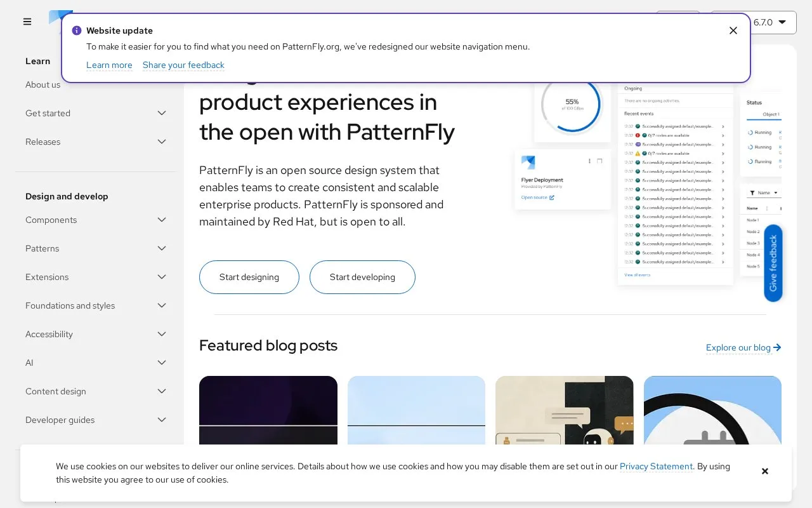Expand the Get started section

click(x=96, y=113)
